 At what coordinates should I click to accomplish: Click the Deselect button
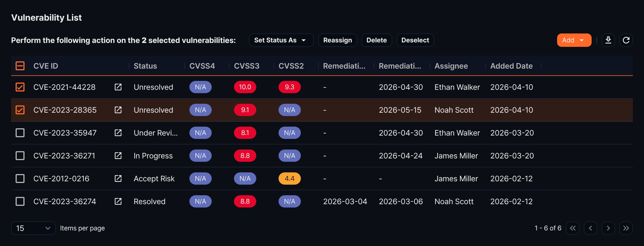pyautogui.click(x=415, y=40)
